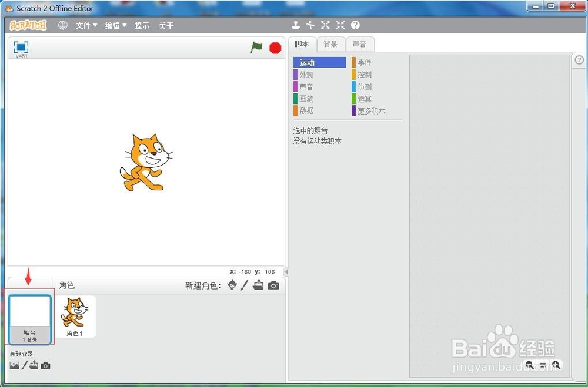Select the grow sprite tool
The image size is (588, 387).
[x=325, y=25]
